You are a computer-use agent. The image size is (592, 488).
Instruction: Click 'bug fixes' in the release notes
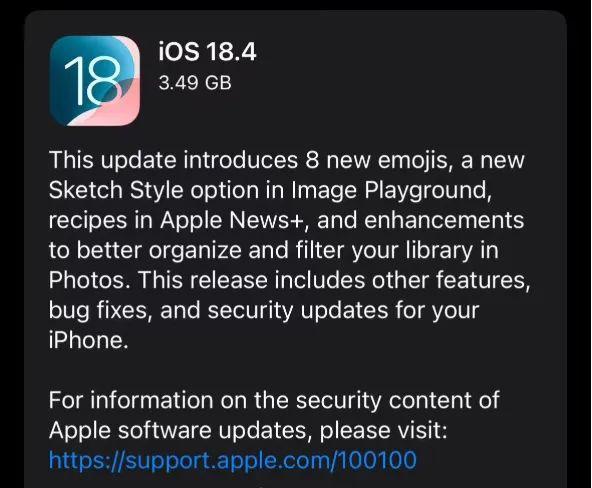(97, 310)
